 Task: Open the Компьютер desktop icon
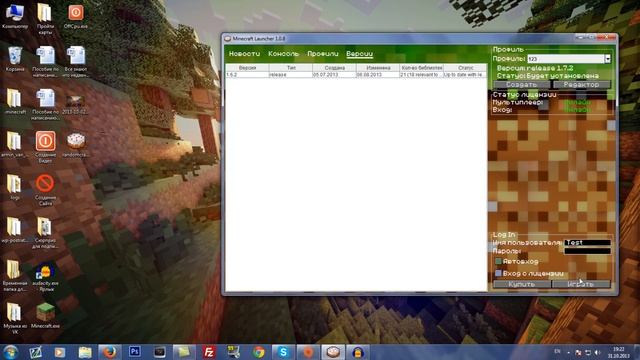point(15,16)
